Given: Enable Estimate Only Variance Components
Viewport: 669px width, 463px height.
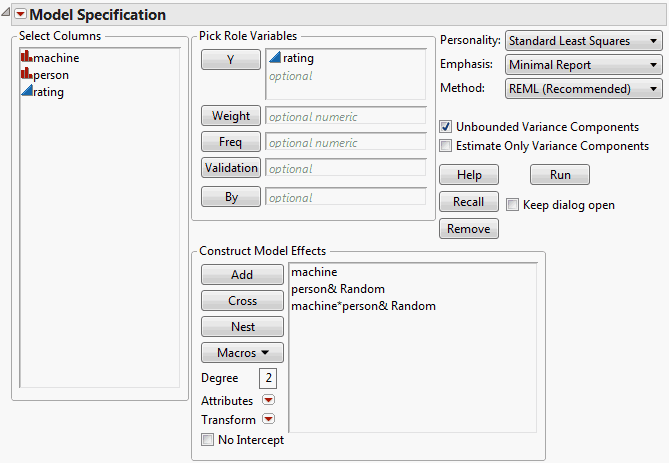Looking at the screenshot, I should [x=446, y=146].
